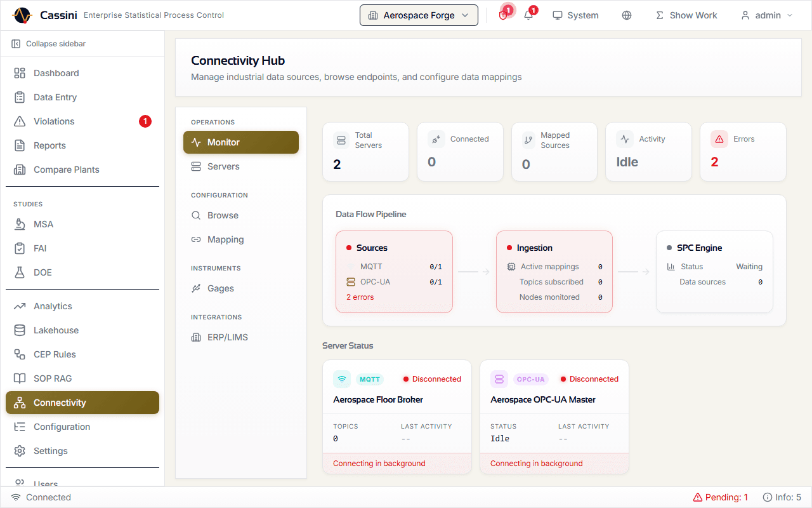Click the FAI clipboard-check icon
812x508 pixels.
click(x=20, y=248)
